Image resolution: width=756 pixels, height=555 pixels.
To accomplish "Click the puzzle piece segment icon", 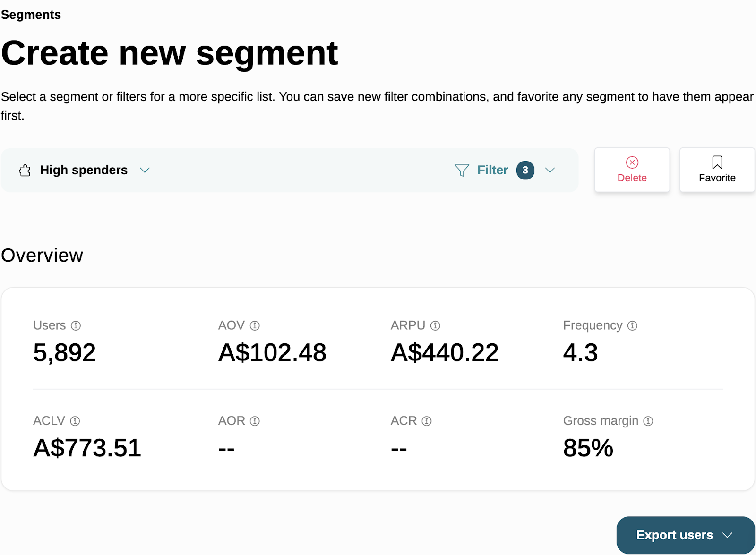I will pos(25,170).
